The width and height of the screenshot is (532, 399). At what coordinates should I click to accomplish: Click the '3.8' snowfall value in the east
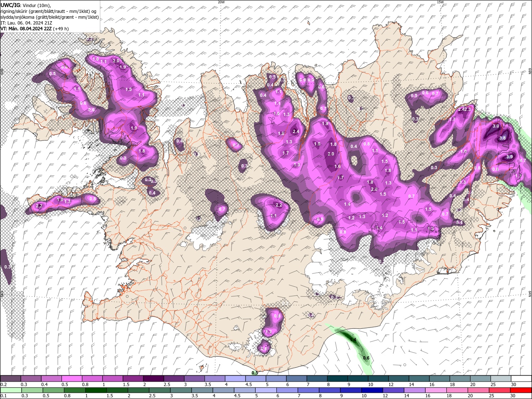click(x=502, y=138)
